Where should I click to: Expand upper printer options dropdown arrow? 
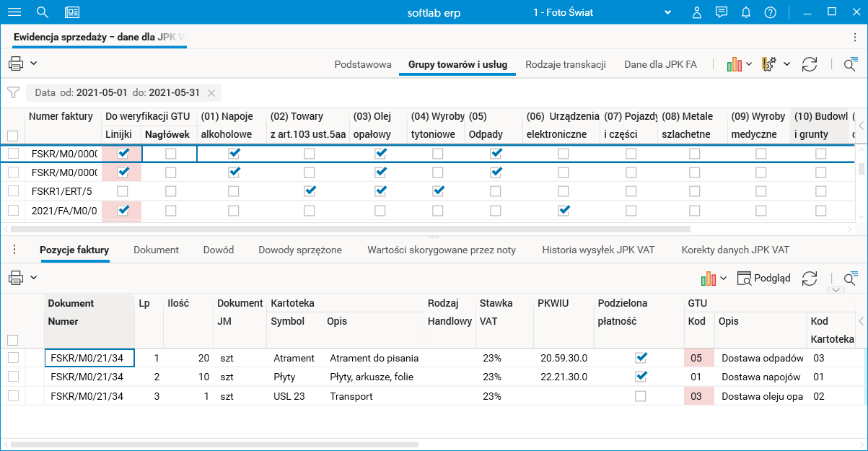(x=34, y=64)
